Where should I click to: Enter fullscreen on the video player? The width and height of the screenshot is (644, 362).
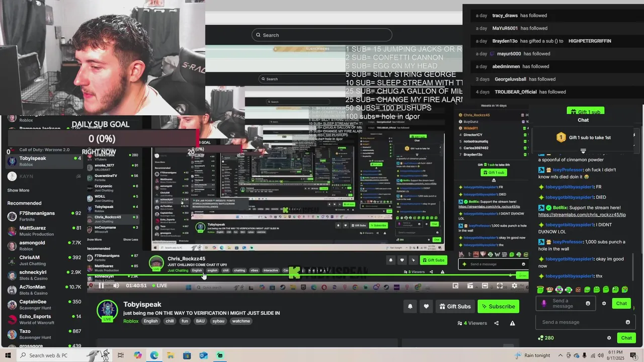500,286
